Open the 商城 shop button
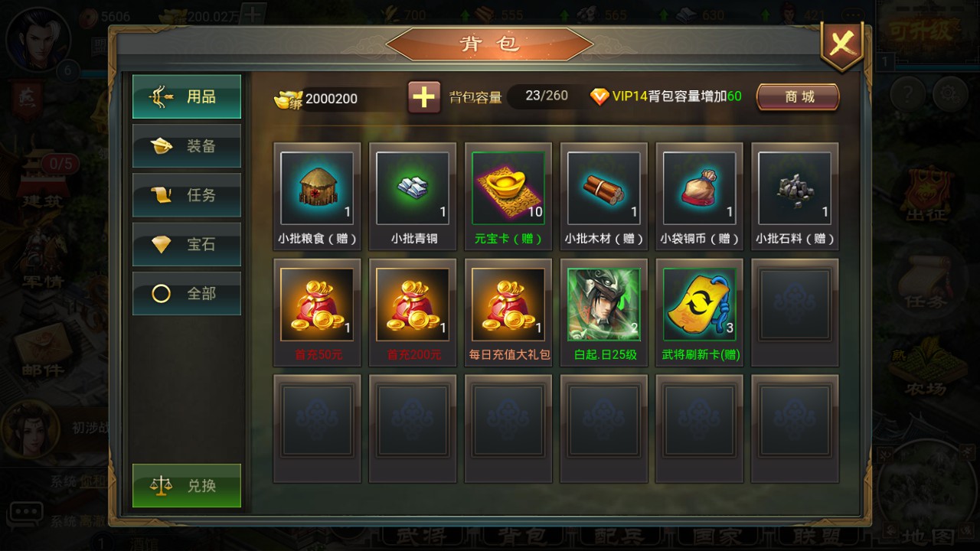This screenshot has width=980, height=551. point(799,97)
